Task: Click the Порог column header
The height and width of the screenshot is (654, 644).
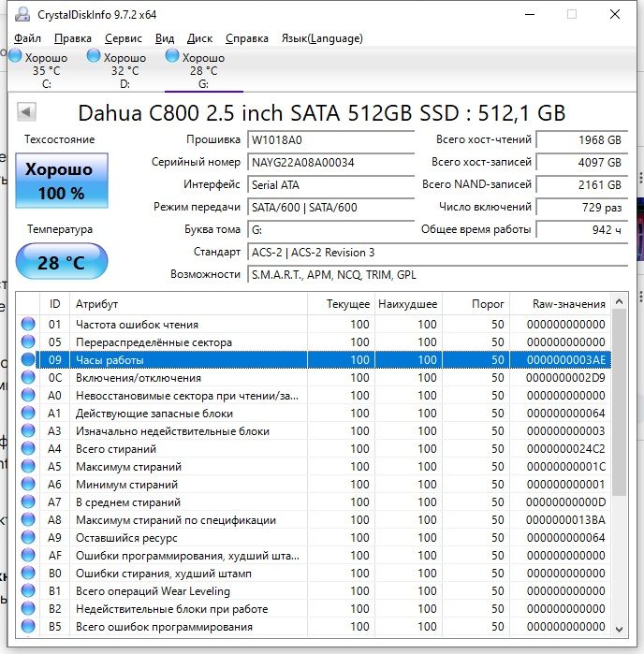Action: click(476, 304)
